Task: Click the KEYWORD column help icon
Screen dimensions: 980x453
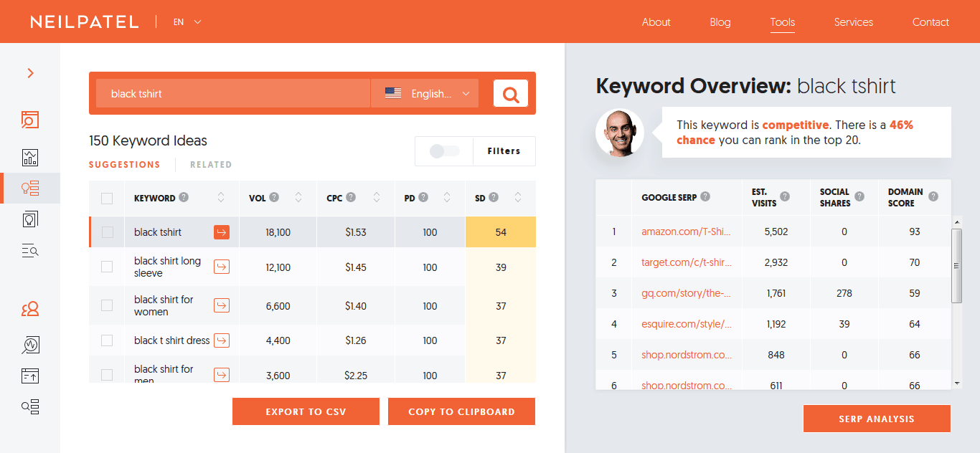Action: click(x=184, y=198)
